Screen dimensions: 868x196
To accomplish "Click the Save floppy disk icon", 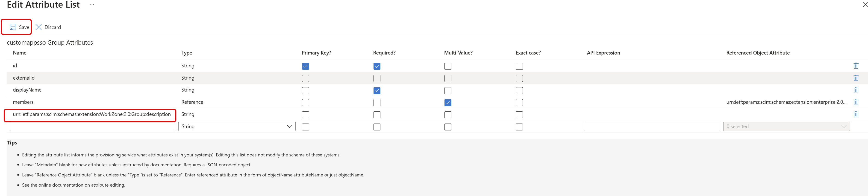I will coord(13,27).
